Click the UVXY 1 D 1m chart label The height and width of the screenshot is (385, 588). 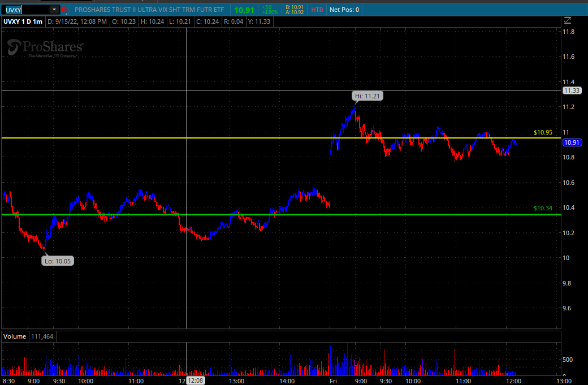[23, 21]
